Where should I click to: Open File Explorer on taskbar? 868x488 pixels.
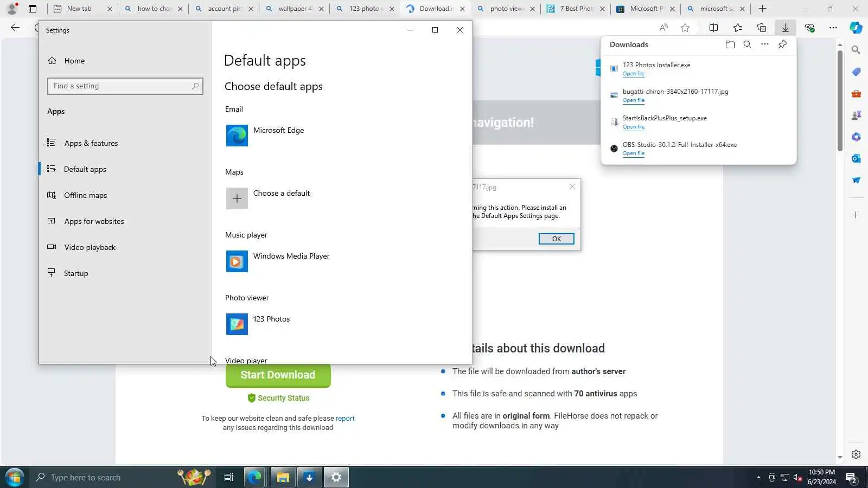pos(283,478)
